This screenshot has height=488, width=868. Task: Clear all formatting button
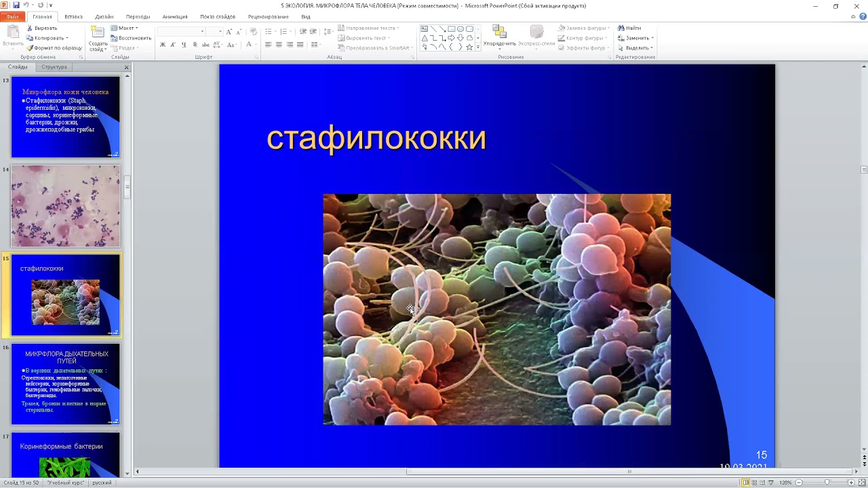click(x=254, y=32)
